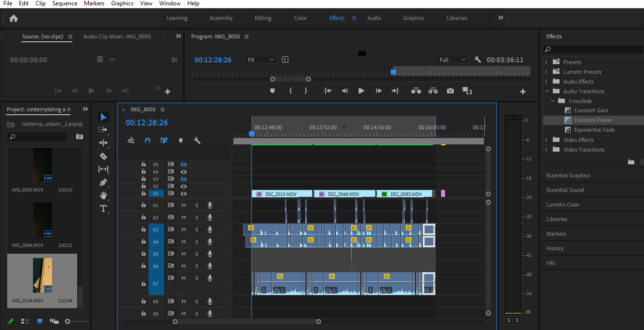
Task: Collapse the Audio Transitions folder
Action: coord(546,91)
